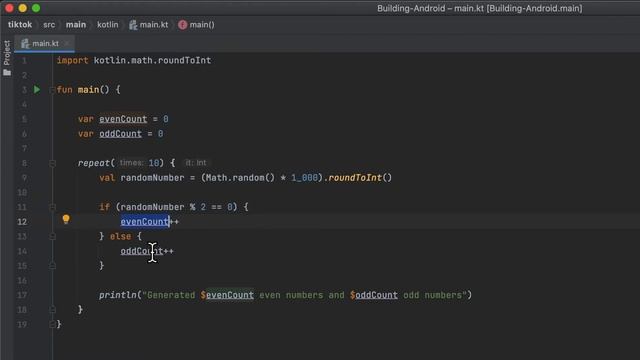
Task: Click line number 1 in the gutter
Action: (x=24, y=60)
